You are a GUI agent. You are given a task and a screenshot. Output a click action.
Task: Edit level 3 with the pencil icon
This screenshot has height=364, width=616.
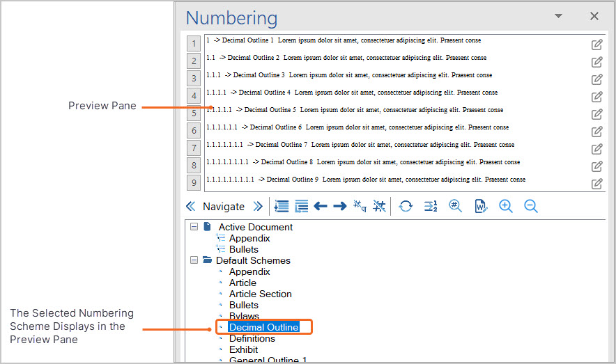(x=596, y=79)
